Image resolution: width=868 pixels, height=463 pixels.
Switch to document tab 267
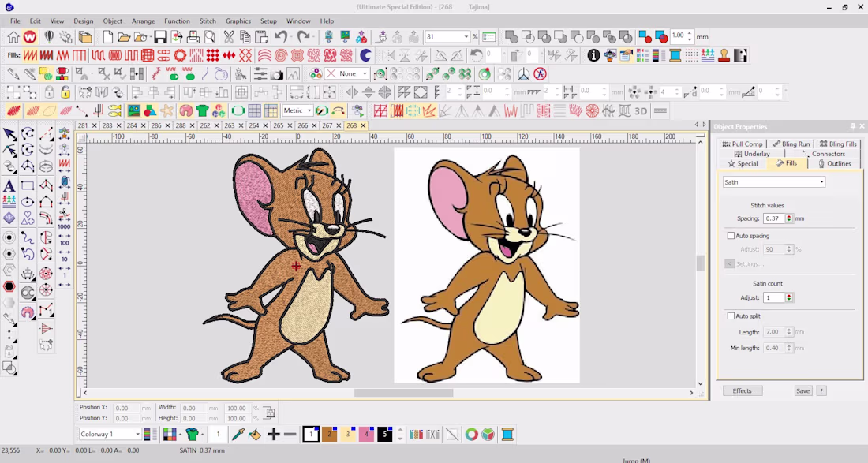(327, 125)
